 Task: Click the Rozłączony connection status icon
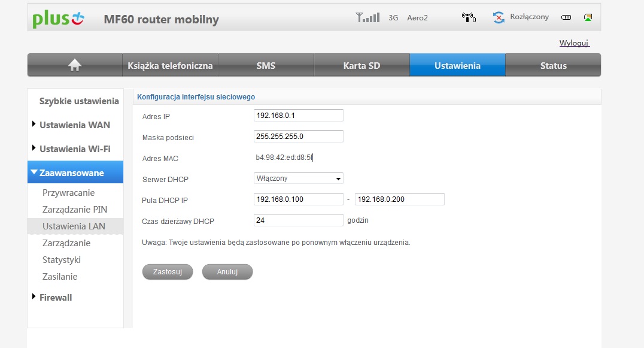[x=499, y=17]
